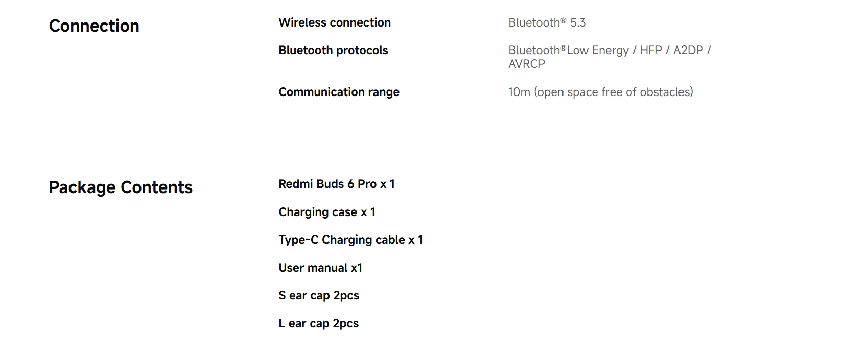The width and height of the screenshot is (868, 355).
Task: Click the L ear cap 2pcs item
Action: tap(318, 324)
